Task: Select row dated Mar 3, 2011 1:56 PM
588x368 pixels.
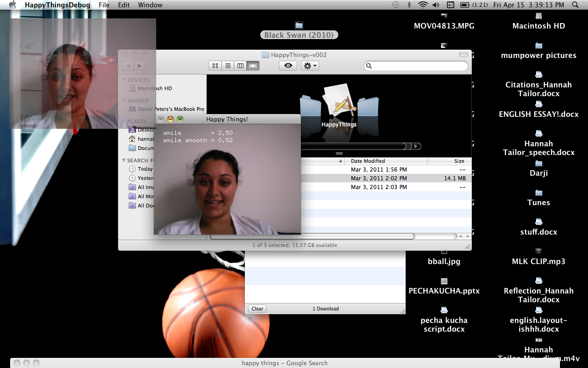Action: [x=386, y=170]
